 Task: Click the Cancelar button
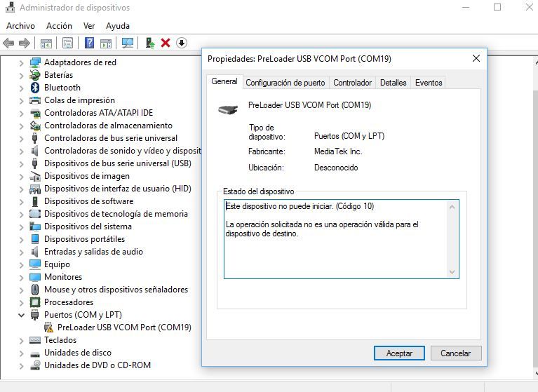(456, 353)
